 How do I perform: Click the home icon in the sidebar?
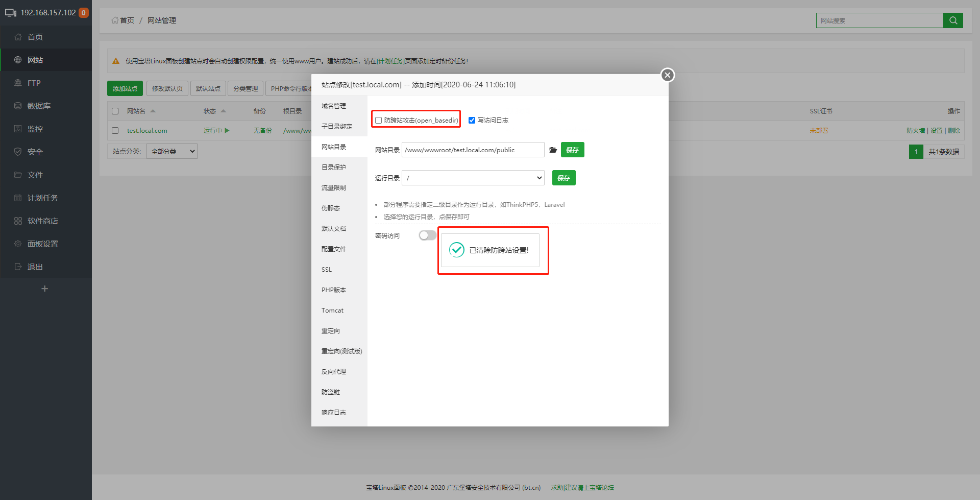pos(18,37)
